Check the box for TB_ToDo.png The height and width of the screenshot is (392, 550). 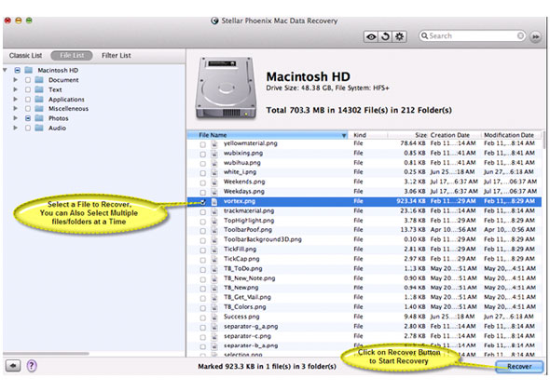(x=202, y=269)
